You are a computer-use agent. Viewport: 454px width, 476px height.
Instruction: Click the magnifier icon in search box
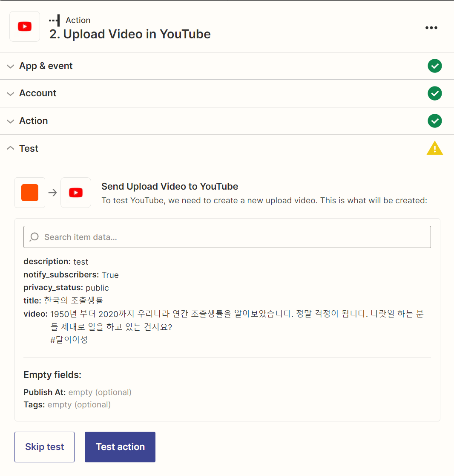34,237
